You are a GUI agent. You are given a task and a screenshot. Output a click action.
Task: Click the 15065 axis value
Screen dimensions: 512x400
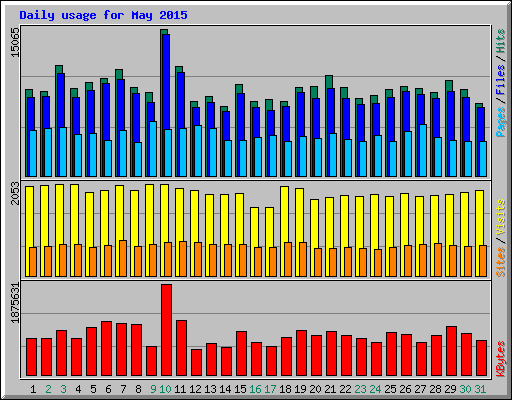(15, 43)
